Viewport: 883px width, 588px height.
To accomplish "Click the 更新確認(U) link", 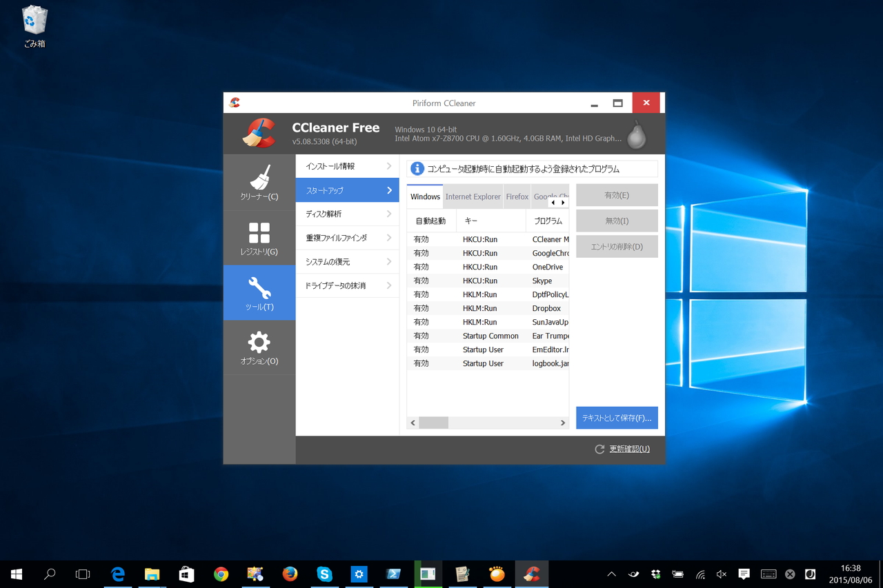I will tap(629, 449).
